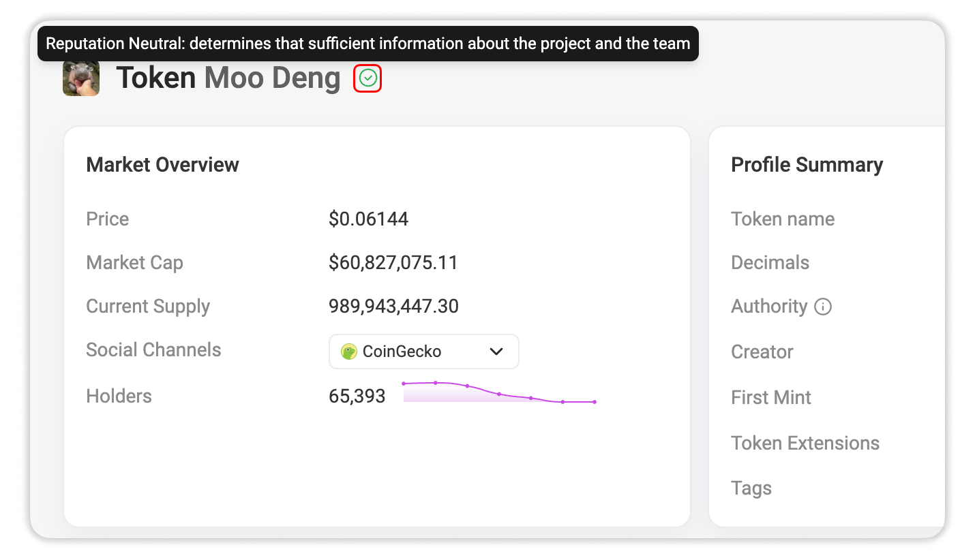975x560 pixels.
Task: Click the Token Extensions label
Action: coord(805,443)
